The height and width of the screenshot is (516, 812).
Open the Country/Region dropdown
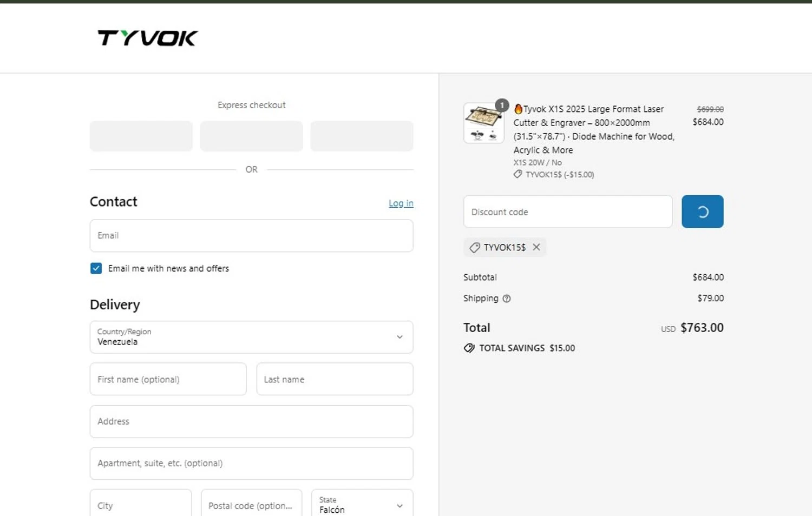(251, 337)
